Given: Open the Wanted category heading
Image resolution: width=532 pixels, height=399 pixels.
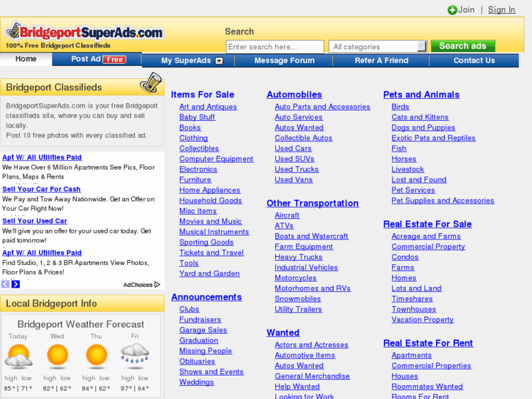Looking at the screenshot, I should coord(283,333).
